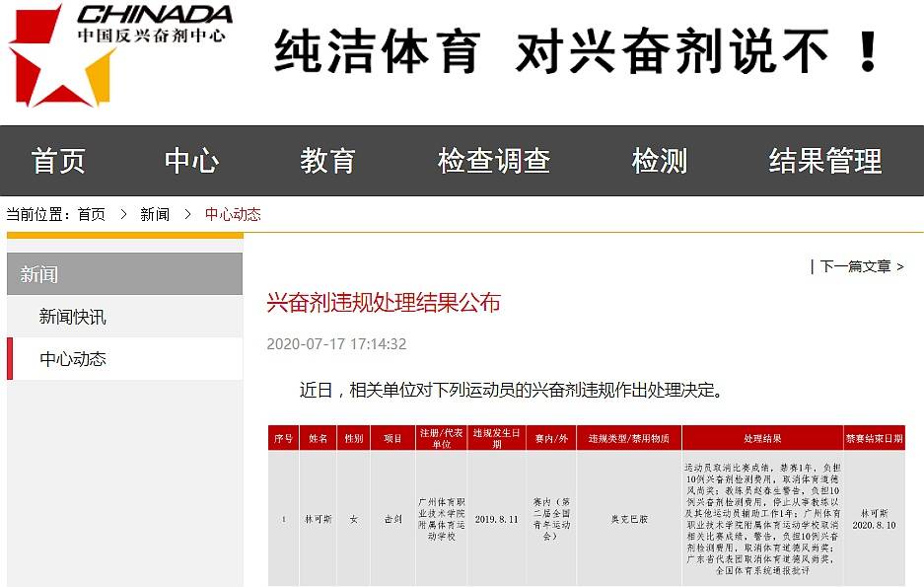Click 中心动态 in the breadcrumb trail

click(x=233, y=214)
